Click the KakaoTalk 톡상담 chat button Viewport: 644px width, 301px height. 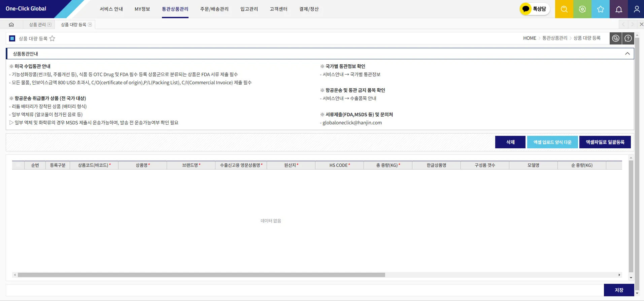[535, 9]
